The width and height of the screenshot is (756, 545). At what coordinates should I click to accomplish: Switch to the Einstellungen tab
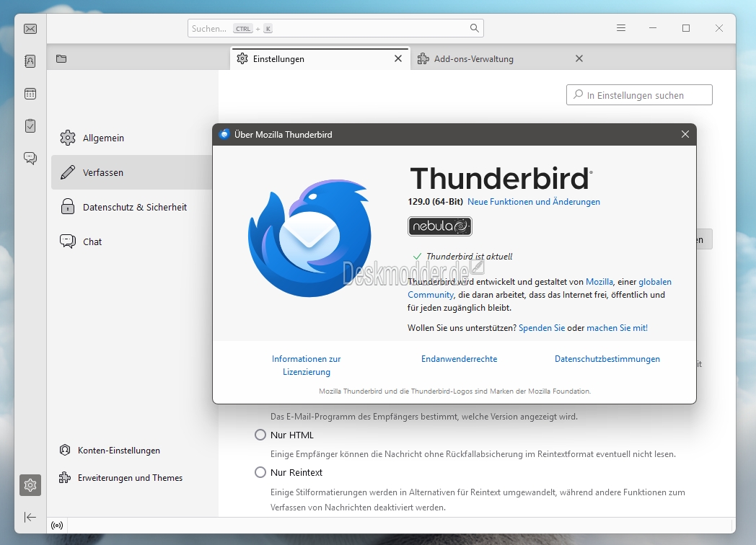coord(320,59)
